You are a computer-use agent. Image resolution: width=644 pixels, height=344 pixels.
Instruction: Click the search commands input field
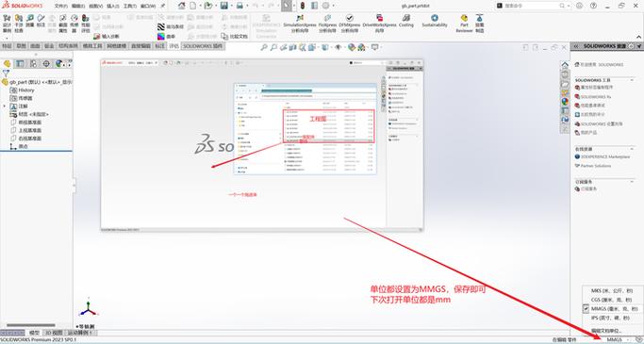[533, 6]
